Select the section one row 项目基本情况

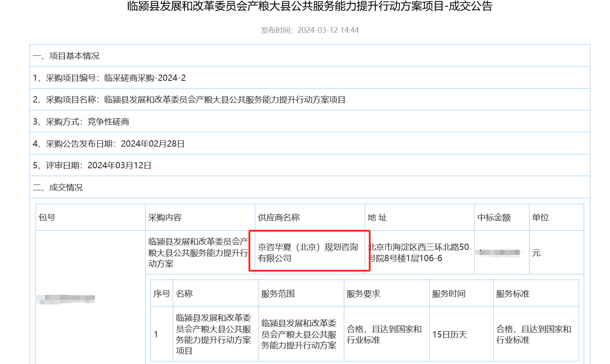click(x=310, y=55)
